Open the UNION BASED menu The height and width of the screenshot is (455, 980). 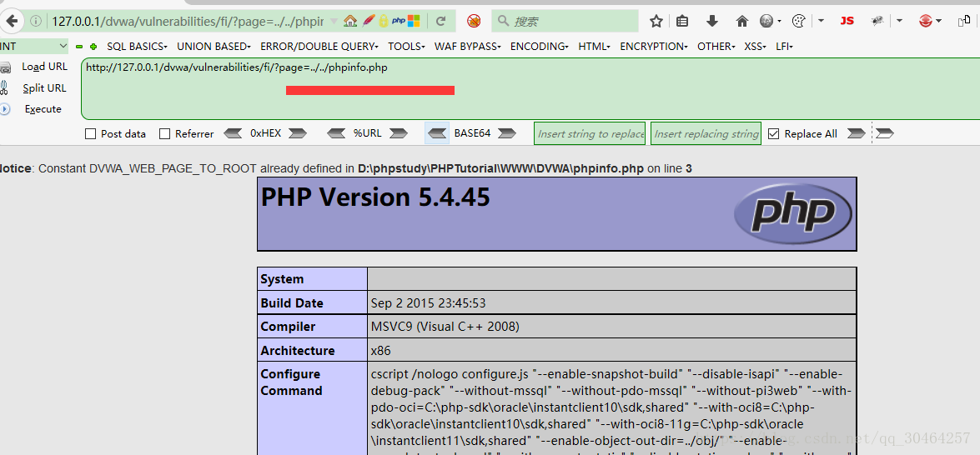[x=214, y=47]
